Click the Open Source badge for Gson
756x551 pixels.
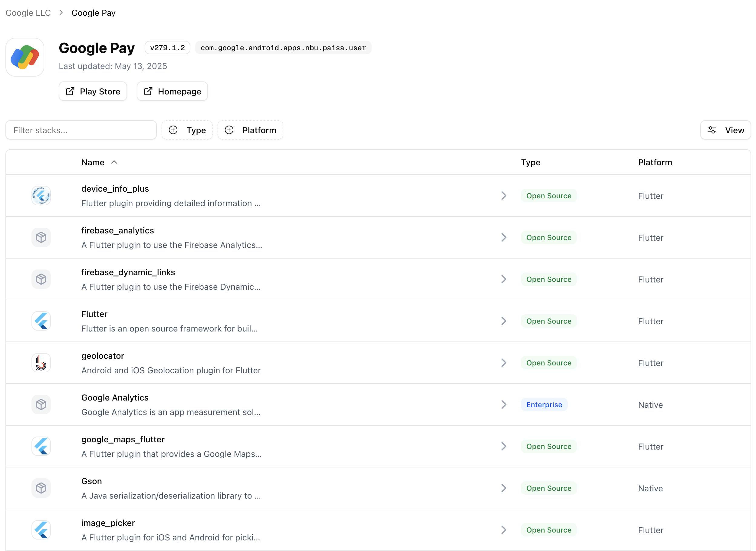549,488
